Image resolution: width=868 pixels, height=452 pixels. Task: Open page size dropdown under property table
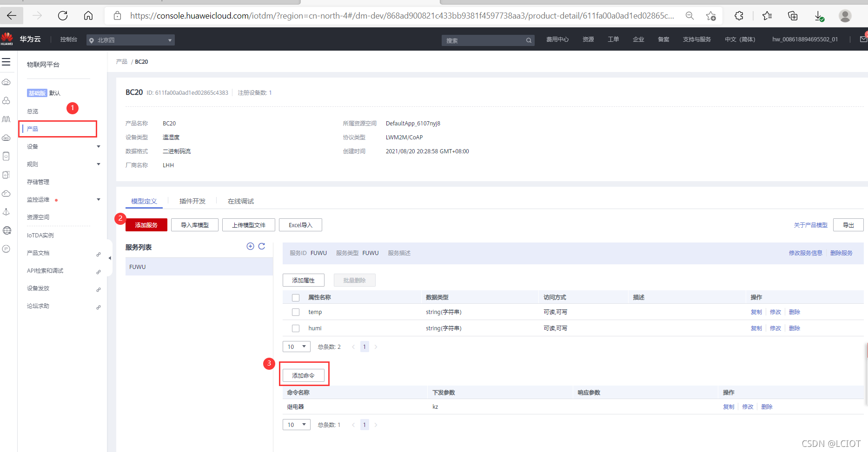pyautogui.click(x=297, y=347)
